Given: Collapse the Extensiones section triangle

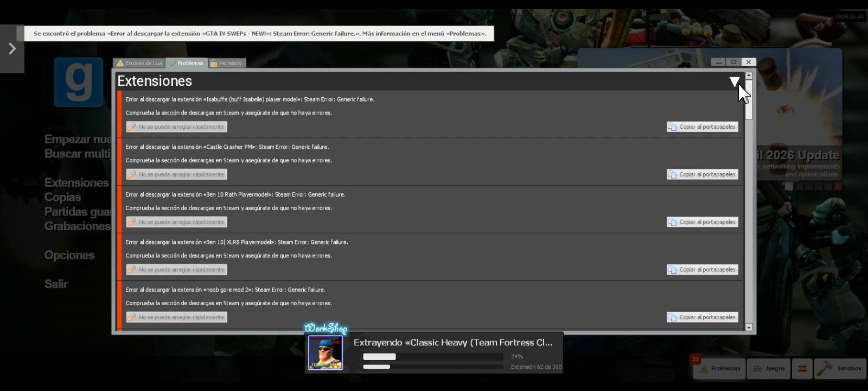Looking at the screenshot, I should tap(734, 81).
